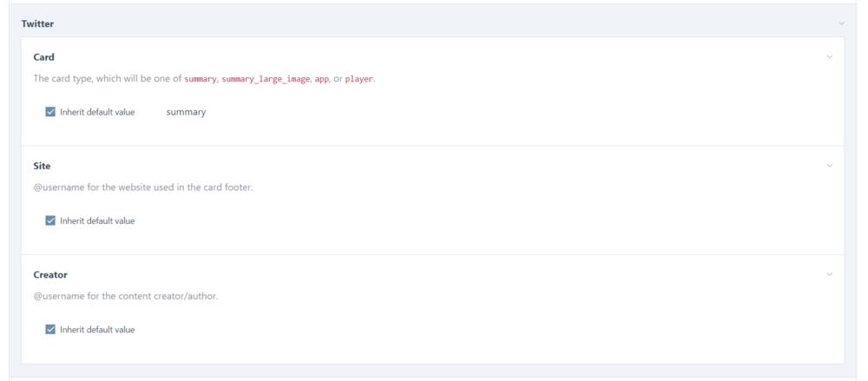This screenshot has height=381, width=868.
Task: Click the 'Inherit default value' label under Card
Action: click(97, 112)
